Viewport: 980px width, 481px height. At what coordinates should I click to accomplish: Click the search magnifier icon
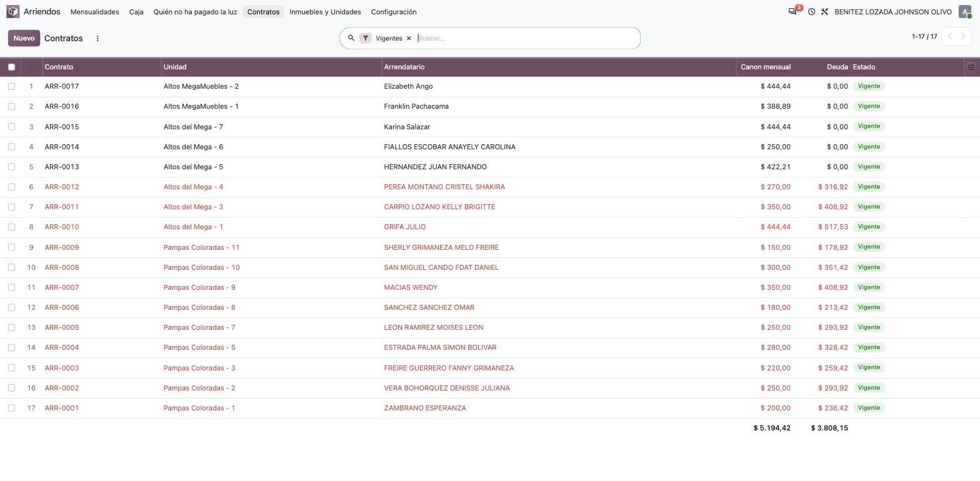click(x=351, y=38)
